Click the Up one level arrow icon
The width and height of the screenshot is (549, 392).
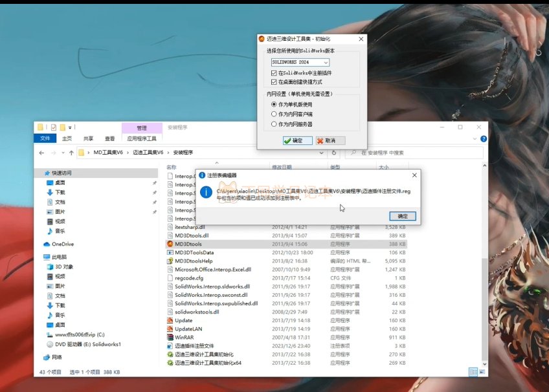coord(71,153)
